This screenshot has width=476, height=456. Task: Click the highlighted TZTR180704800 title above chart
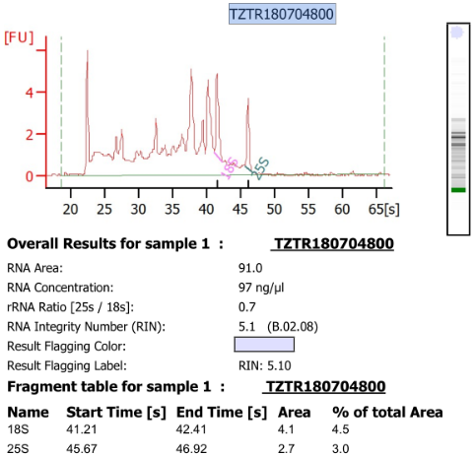(282, 14)
